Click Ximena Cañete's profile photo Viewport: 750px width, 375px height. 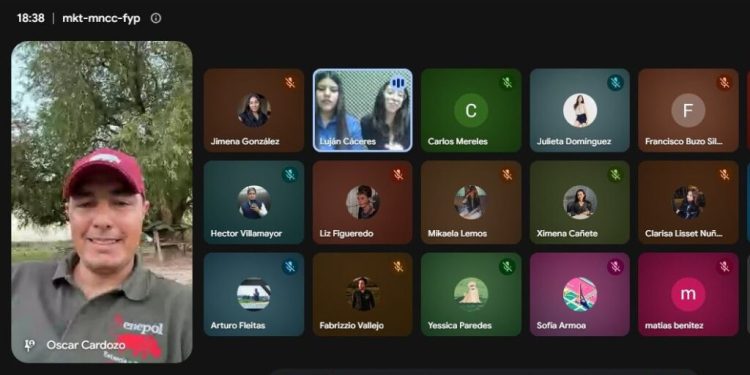[x=580, y=202]
